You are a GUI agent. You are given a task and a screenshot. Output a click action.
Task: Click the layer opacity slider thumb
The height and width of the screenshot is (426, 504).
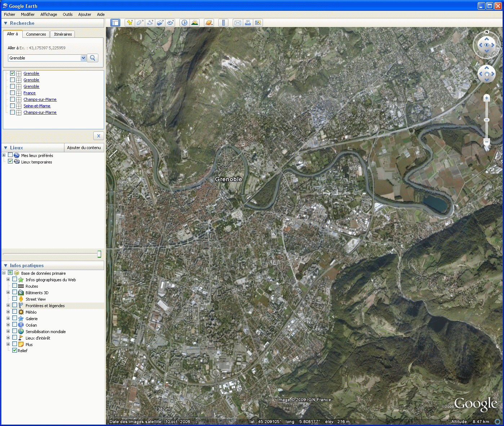coord(99,254)
